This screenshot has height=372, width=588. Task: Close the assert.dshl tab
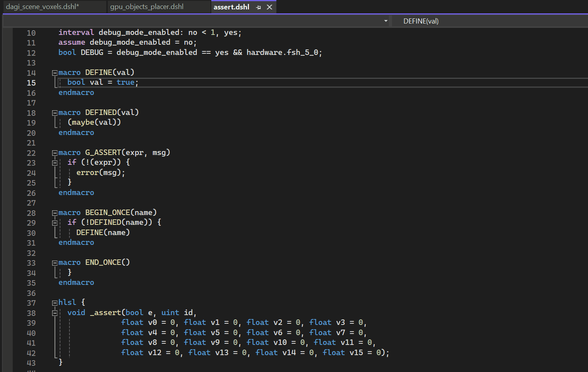pos(269,7)
